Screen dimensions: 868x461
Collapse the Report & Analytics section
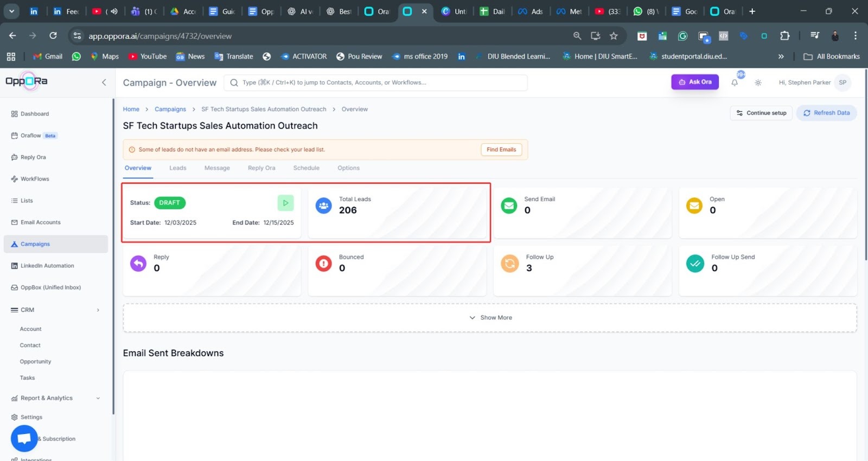(x=98, y=398)
